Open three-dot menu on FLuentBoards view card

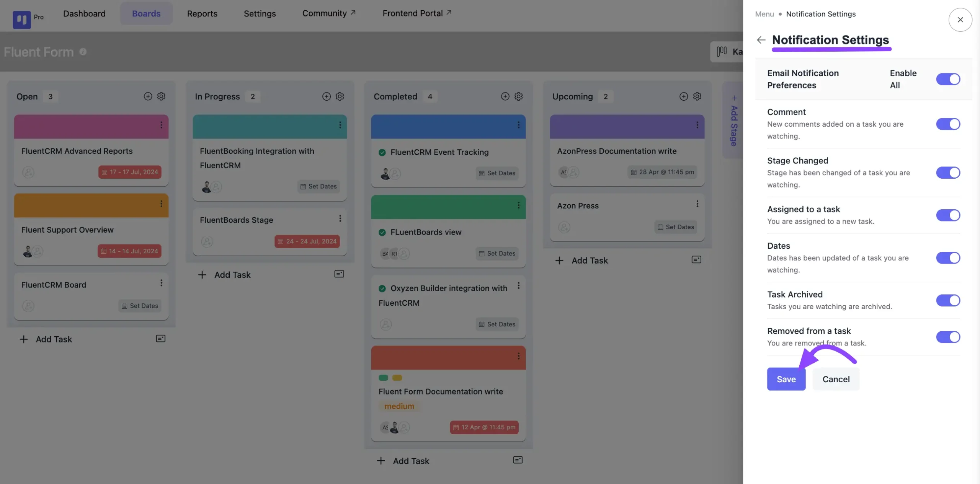click(x=518, y=205)
